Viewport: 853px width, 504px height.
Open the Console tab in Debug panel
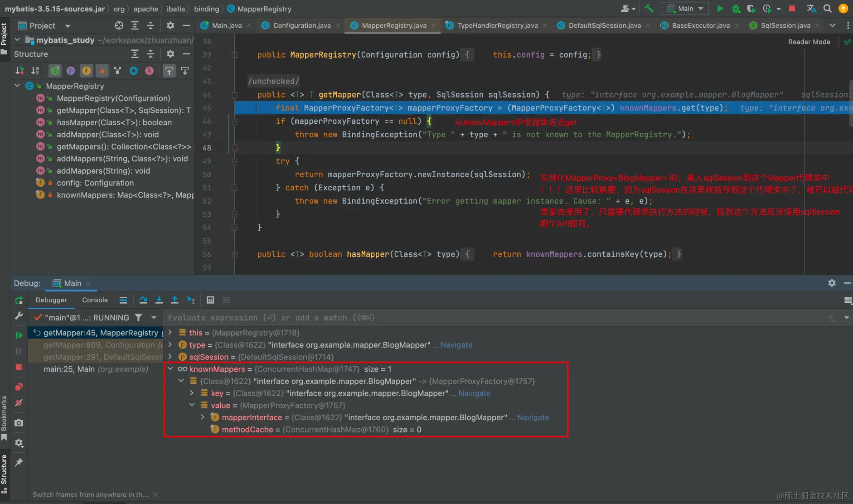[x=95, y=300]
